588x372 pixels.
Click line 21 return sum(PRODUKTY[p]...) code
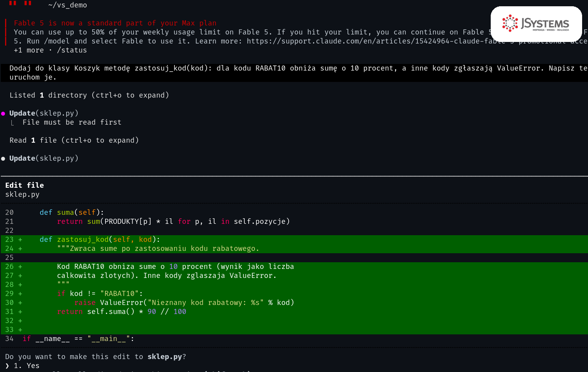(173, 221)
